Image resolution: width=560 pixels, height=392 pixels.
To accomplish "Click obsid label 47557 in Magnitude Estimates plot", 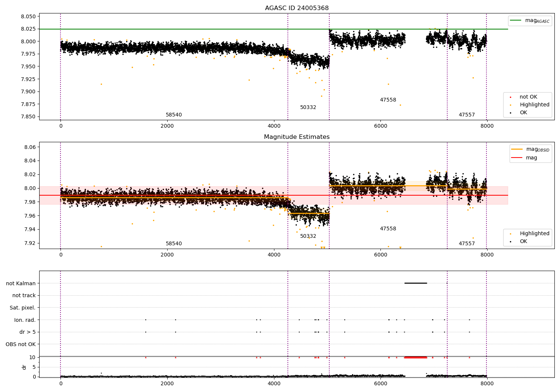I will tap(467, 244).
